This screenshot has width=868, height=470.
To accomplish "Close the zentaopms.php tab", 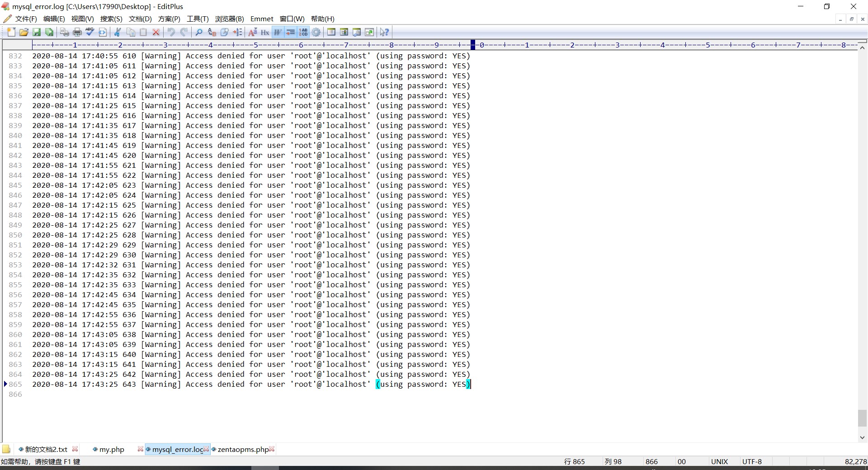I will tap(272, 449).
